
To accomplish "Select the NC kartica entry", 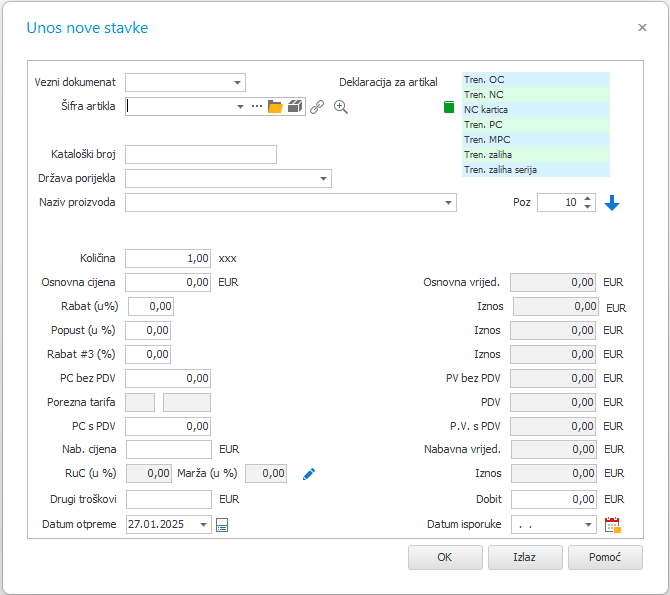I will point(535,110).
